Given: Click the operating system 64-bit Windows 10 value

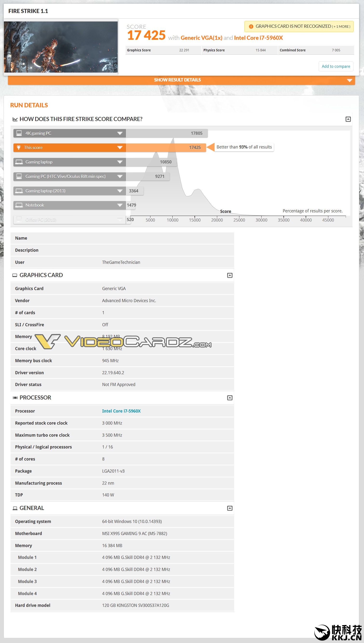Looking at the screenshot, I should coord(132,521).
